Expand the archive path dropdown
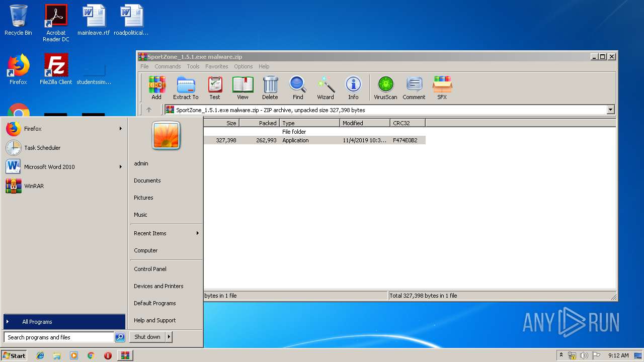Image resolution: width=644 pixels, height=362 pixels. [610, 110]
